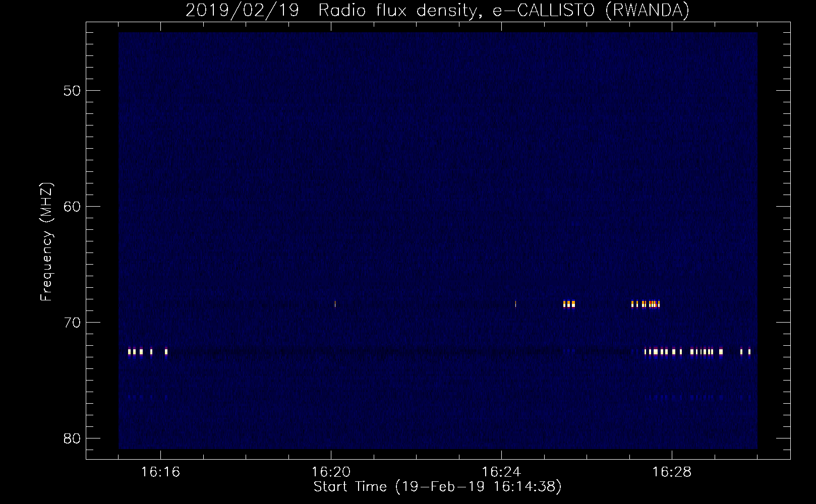
Task: Click the 16:28 time tick label
Action: click(x=672, y=472)
